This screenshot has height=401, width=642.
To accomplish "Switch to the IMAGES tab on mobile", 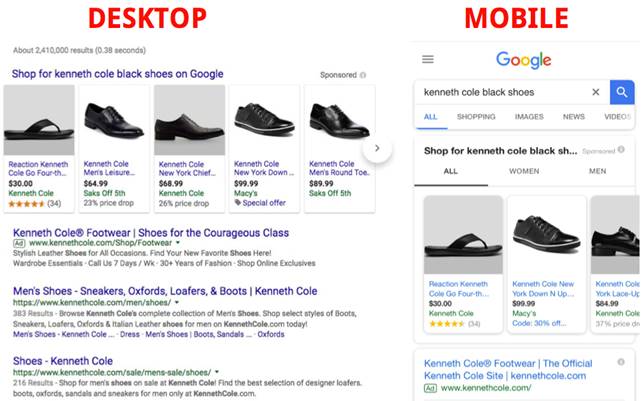I will 529,117.
